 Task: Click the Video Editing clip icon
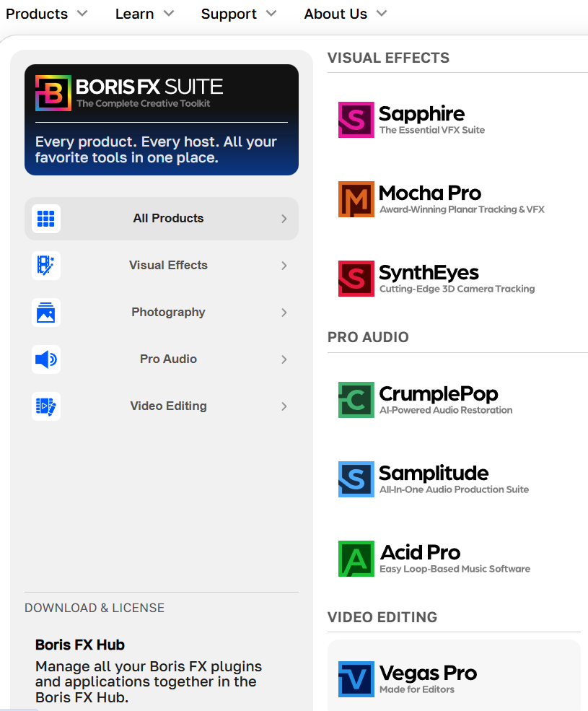45,406
